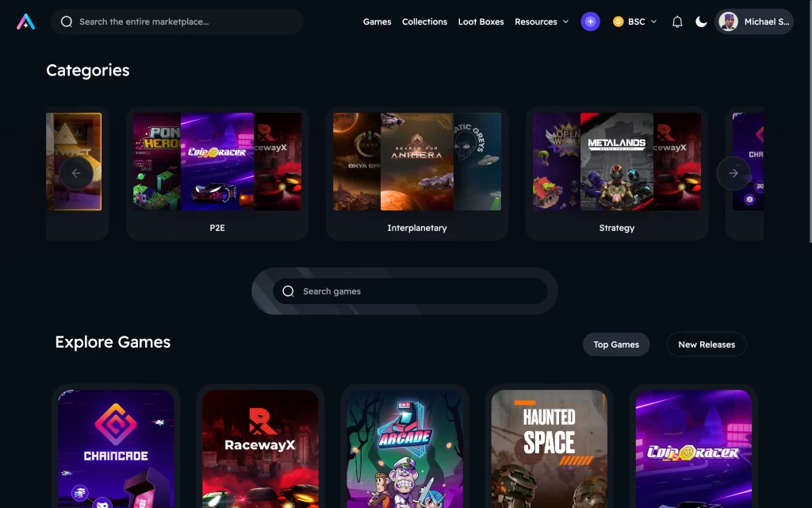Open the P2E category card
The width and height of the screenshot is (812, 508).
pyautogui.click(x=217, y=173)
